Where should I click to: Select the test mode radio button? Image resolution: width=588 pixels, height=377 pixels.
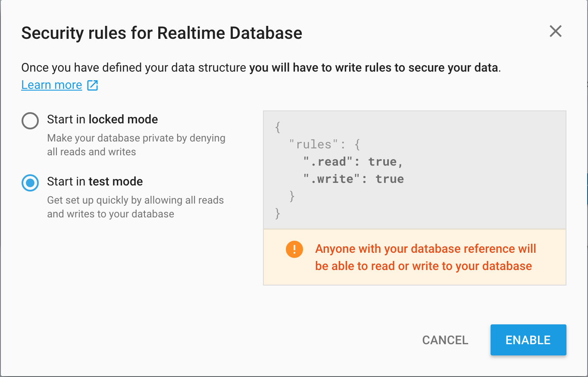(x=30, y=183)
